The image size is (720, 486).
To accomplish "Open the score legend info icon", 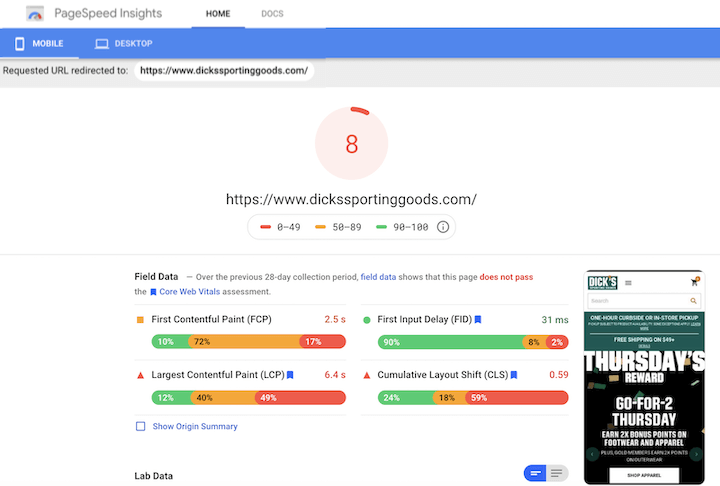I will coord(443,227).
